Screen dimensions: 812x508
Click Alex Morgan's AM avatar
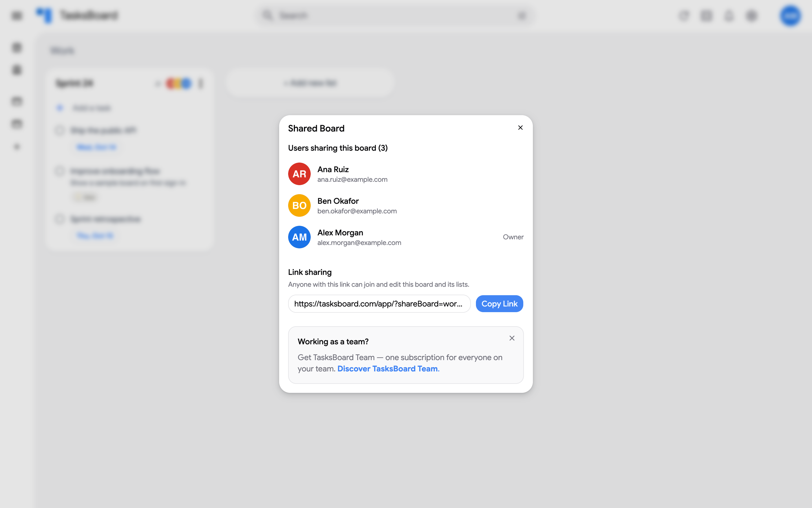coord(299,237)
